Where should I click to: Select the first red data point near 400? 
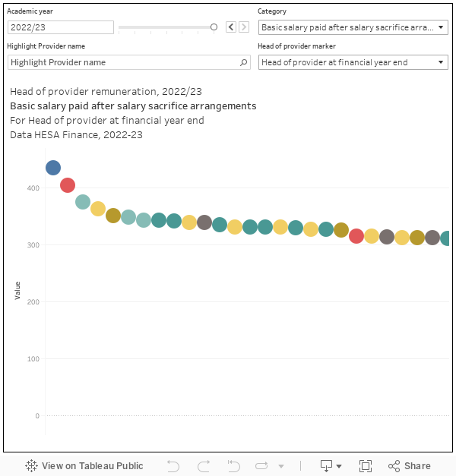coord(68,185)
